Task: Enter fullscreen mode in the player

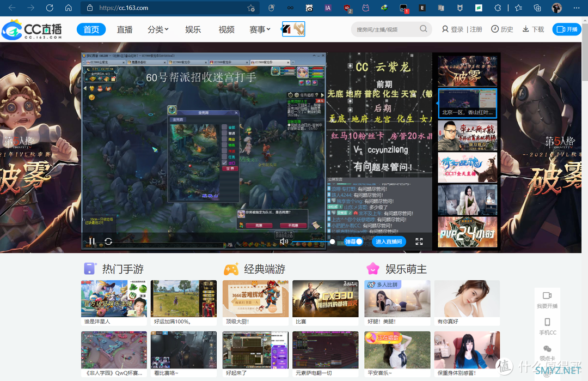Action: [x=419, y=241]
